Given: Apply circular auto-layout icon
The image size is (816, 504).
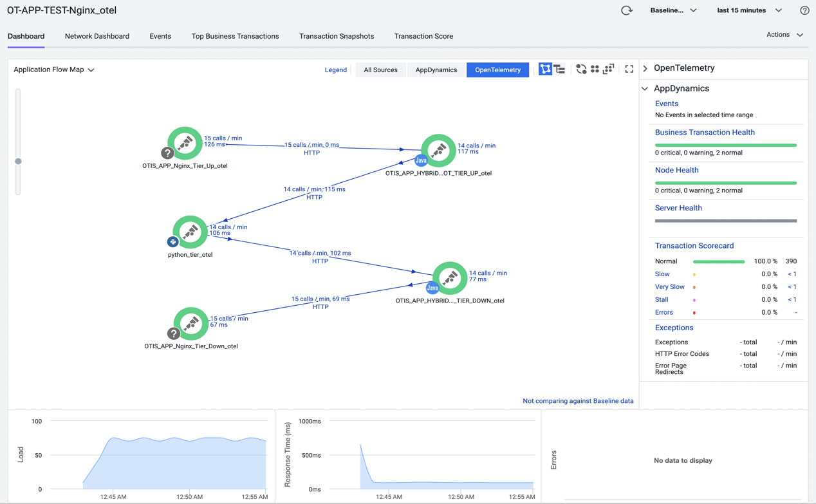Looking at the screenshot, I should tap(581, 70).
